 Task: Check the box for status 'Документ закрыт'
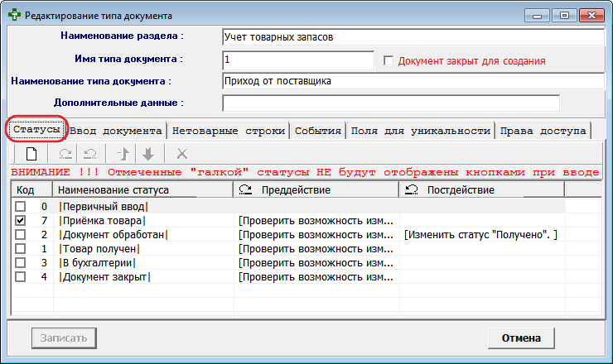coord(21,276)
